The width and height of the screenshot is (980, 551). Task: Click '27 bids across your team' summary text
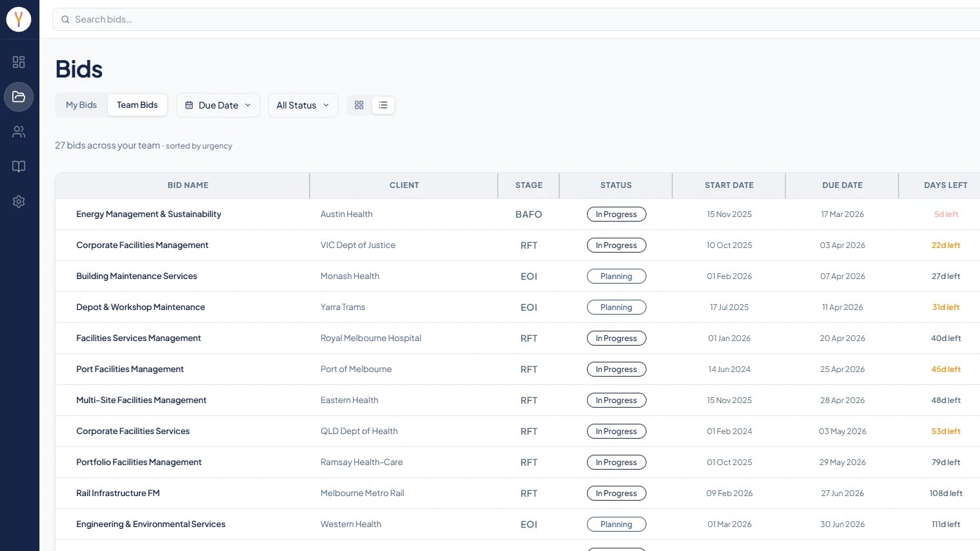click(x=107, y=145)
